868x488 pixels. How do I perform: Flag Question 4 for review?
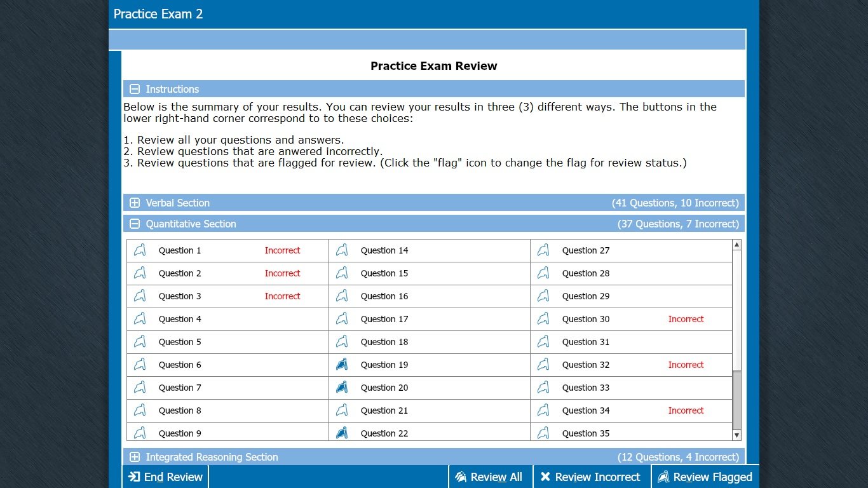click(x=140, y=319)
